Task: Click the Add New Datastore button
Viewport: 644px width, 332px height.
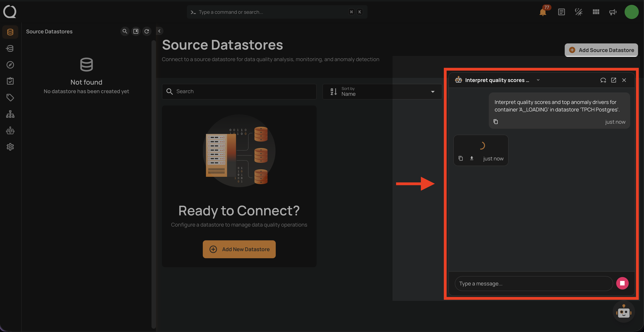Action: pyautogui.click(x=239, y=249)
